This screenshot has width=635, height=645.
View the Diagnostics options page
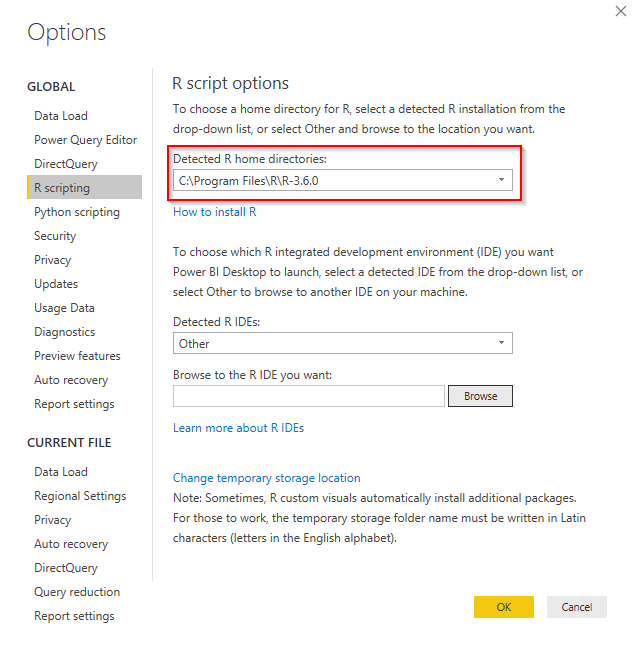tap(64, 332)
